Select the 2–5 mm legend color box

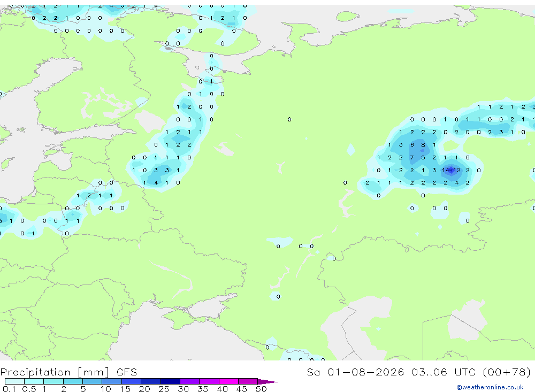(73, 381)
